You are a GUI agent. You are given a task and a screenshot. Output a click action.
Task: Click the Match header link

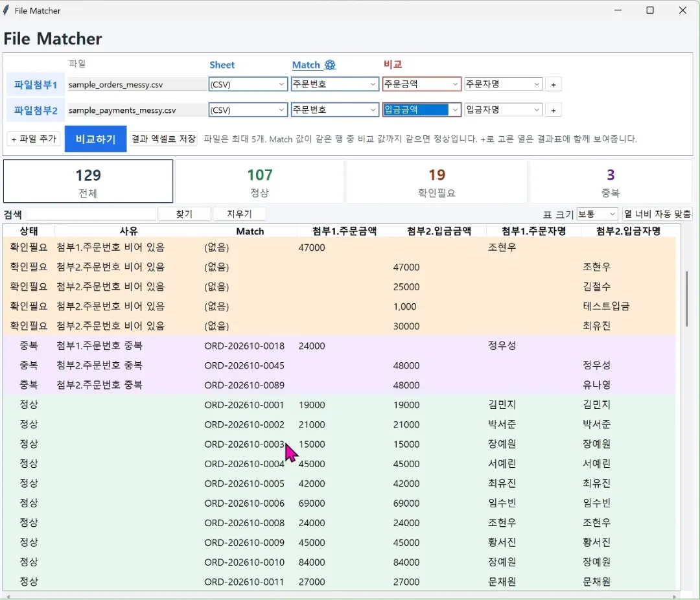306,65
